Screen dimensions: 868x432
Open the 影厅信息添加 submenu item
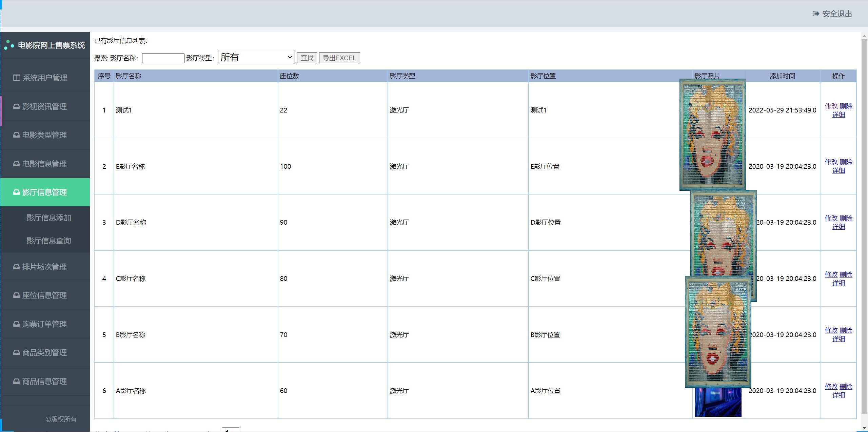pyautogui.click(x=48, y=218)
